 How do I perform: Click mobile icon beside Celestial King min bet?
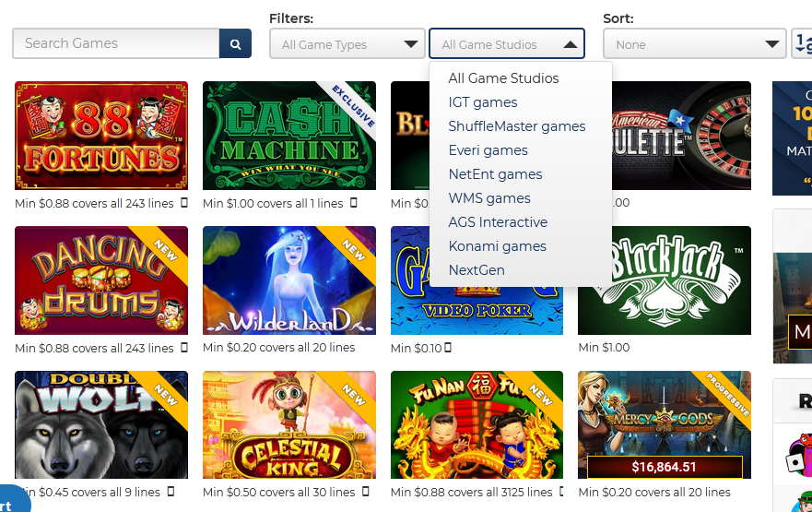pyautogui.click(x=366, y=492)
